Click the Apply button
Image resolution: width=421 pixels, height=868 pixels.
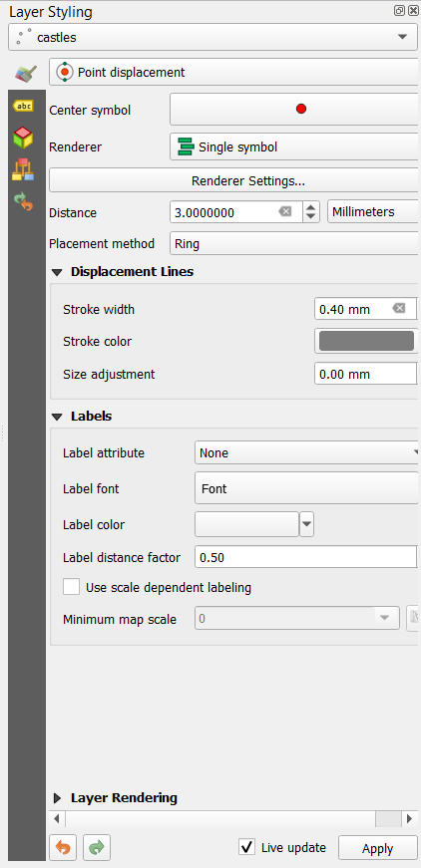pos(377,848)
